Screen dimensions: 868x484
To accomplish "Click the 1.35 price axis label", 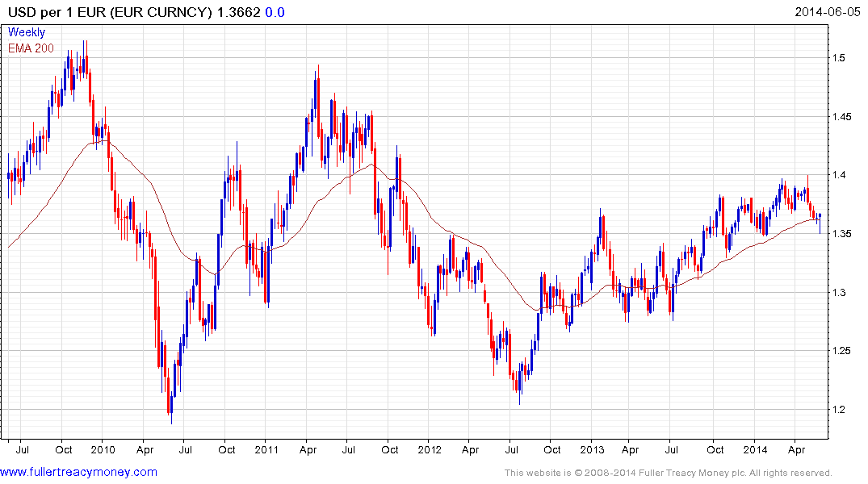I will coord(841,233).
